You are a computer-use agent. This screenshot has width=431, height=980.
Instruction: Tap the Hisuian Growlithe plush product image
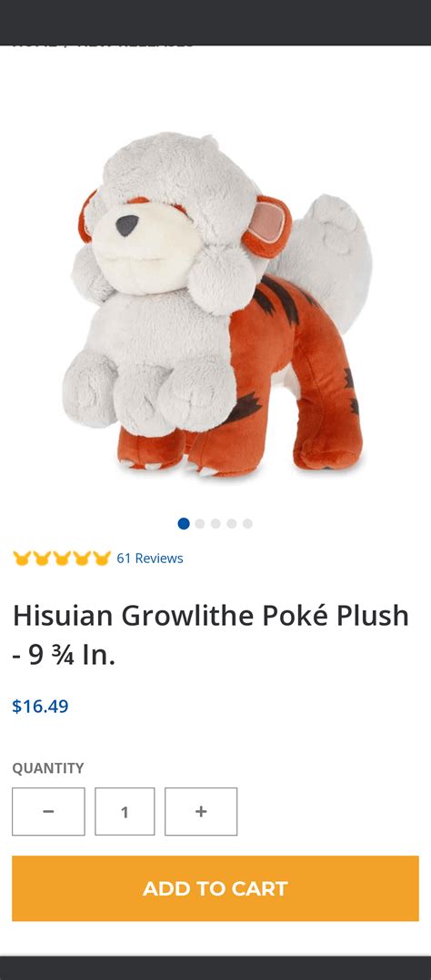(217, 304)
